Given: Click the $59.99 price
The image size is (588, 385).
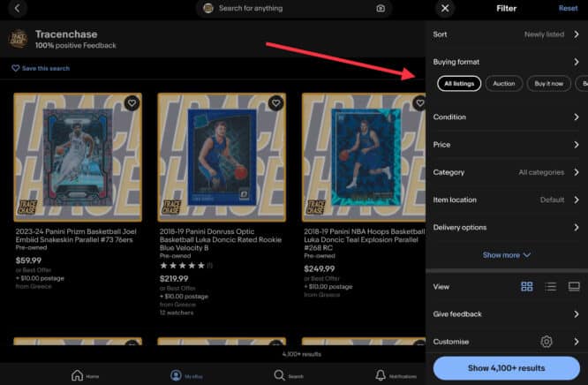Looking at the screenshot, I should coord(28,260).
